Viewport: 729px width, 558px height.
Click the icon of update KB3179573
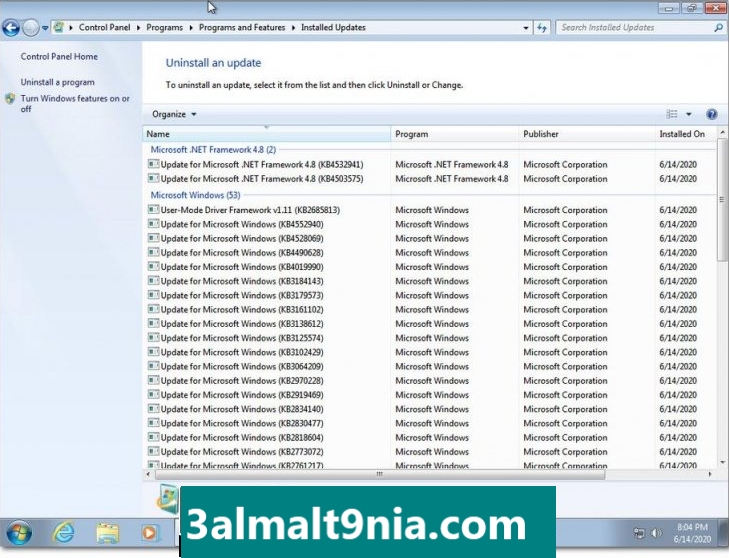(x=153, y=295)
